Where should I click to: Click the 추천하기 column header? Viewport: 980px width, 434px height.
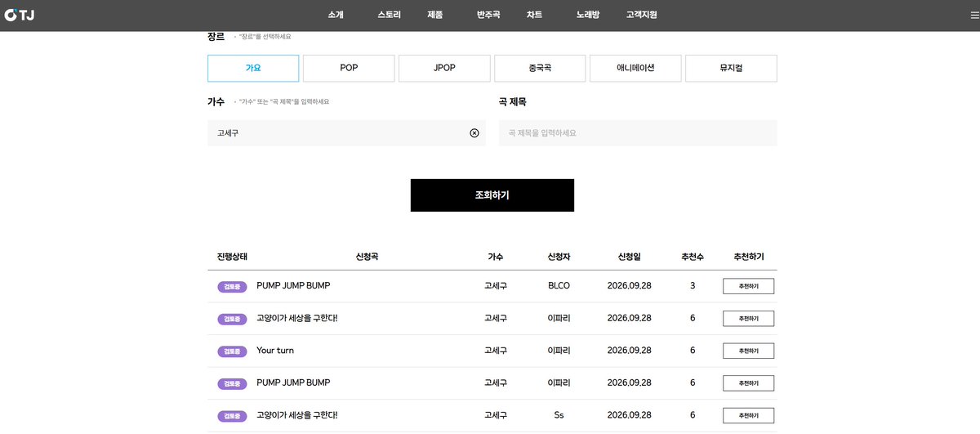749,257
